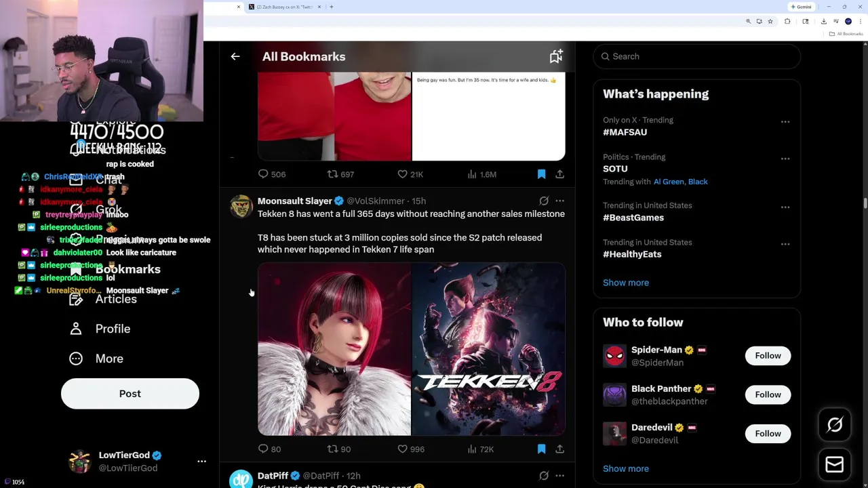Like the post with 21K likes
Image resolution: width=868 pixels, height=488 pixels.
[410, 174]
